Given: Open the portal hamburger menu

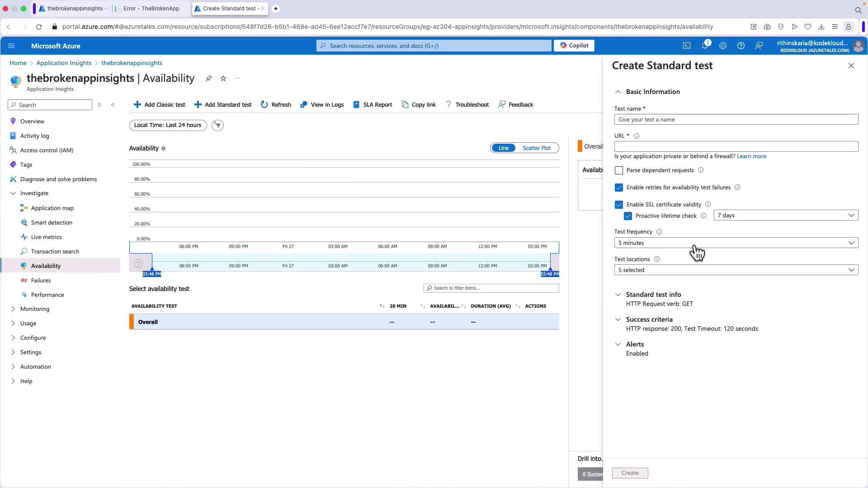Looking at the screenshot, I should [x=11, y=46].
